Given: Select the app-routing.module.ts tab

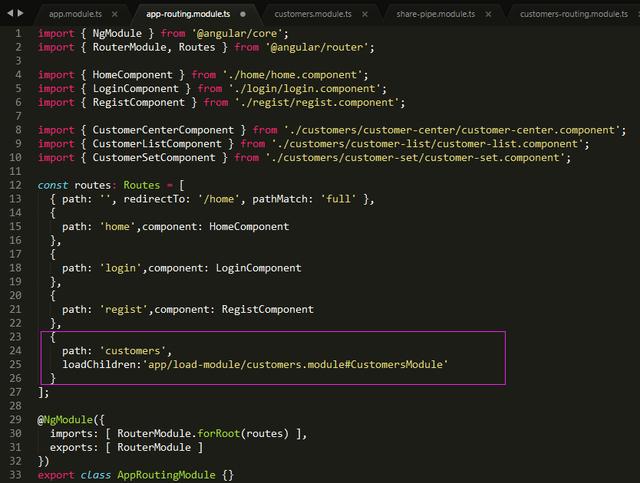Looking at the screenshot, I should (188, 14).
